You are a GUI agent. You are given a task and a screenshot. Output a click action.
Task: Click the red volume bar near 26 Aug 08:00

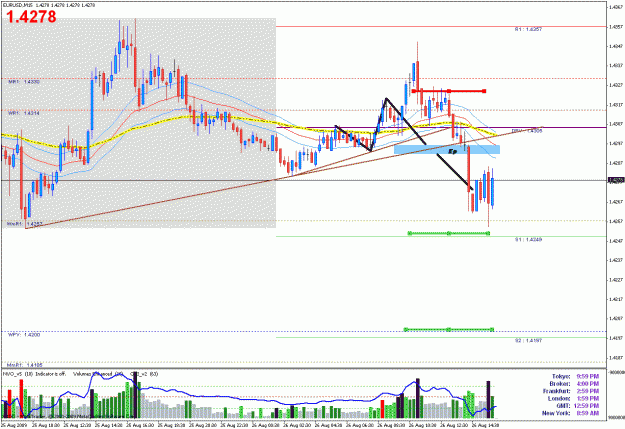[x=382, y=409]
